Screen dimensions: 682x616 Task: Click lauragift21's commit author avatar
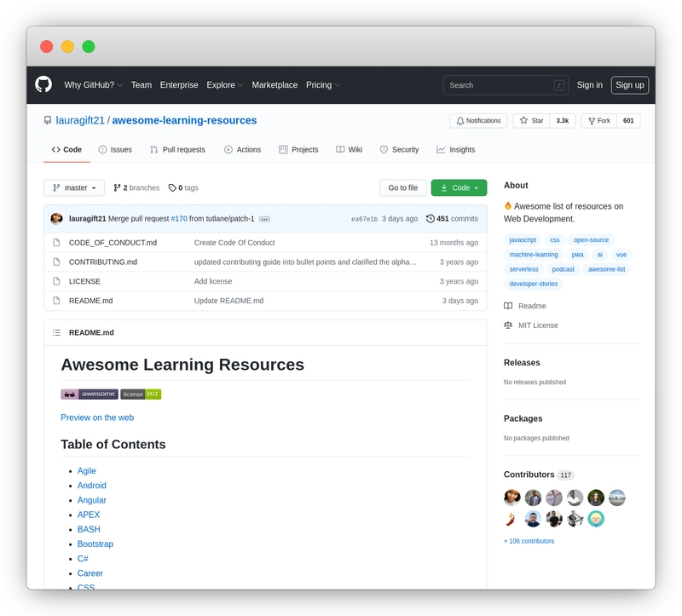56,219
